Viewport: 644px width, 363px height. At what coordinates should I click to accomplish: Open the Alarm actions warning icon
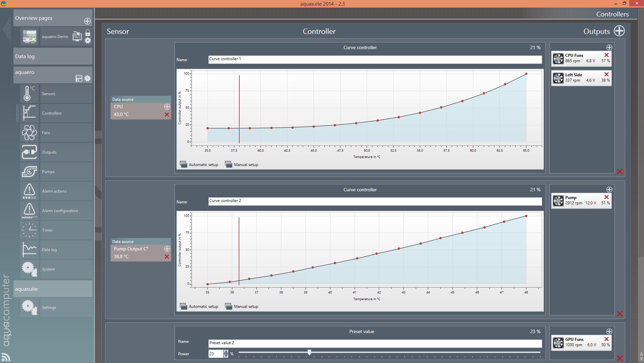[29, 191]
